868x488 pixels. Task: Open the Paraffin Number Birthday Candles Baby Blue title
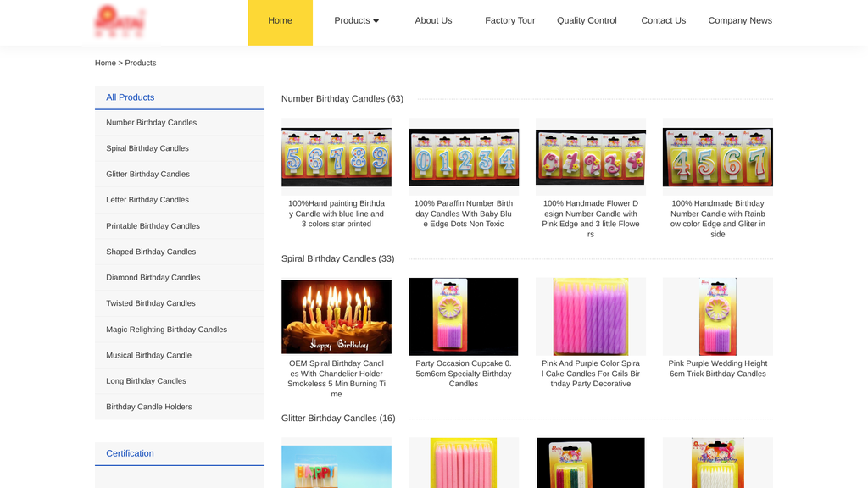(464, 214)
